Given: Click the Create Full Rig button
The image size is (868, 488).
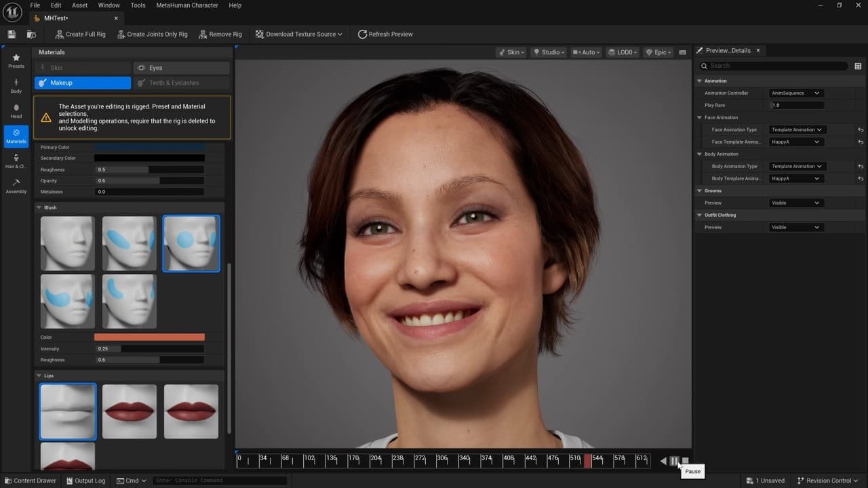Looking at the screenshot, I should coord(80,34).
